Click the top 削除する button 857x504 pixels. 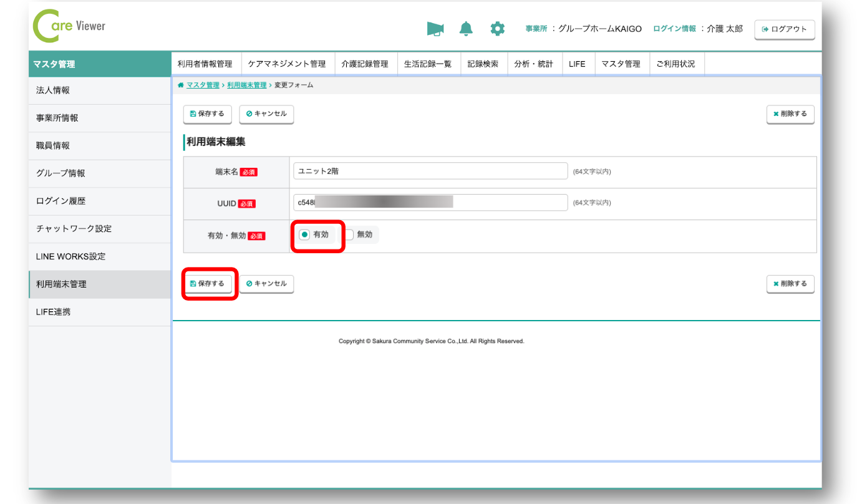coord(790,114)
